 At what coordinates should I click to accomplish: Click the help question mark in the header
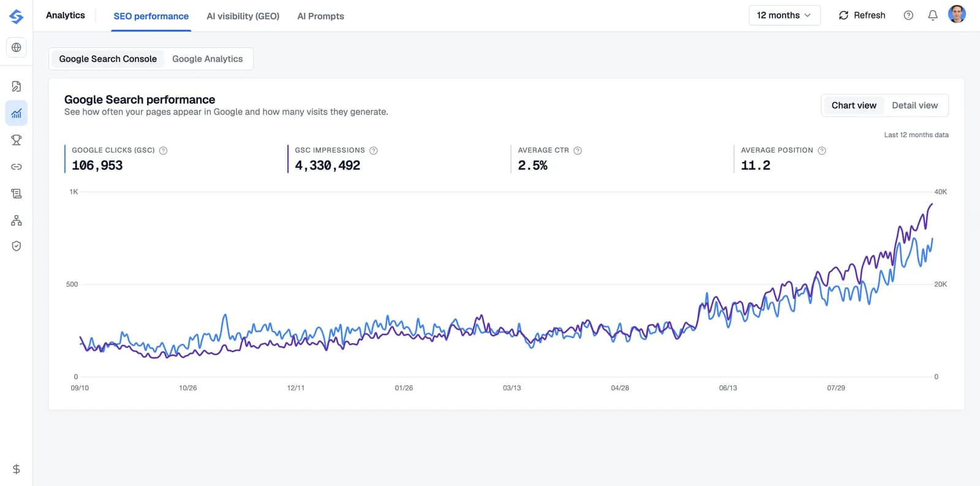pos(908,15)
